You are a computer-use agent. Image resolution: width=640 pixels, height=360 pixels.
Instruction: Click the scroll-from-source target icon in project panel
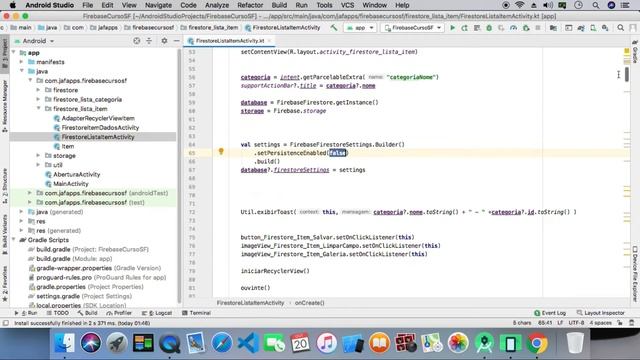137,41
